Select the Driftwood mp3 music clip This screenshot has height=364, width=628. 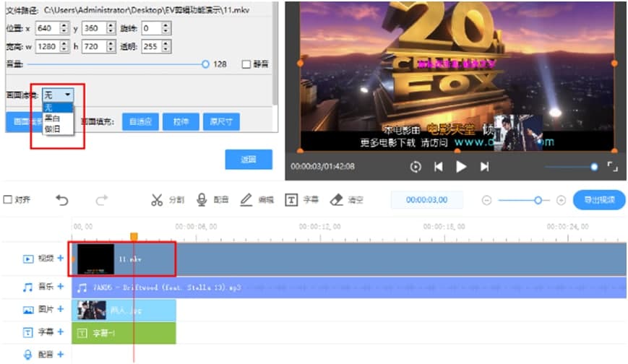click(x=349, y=287)
